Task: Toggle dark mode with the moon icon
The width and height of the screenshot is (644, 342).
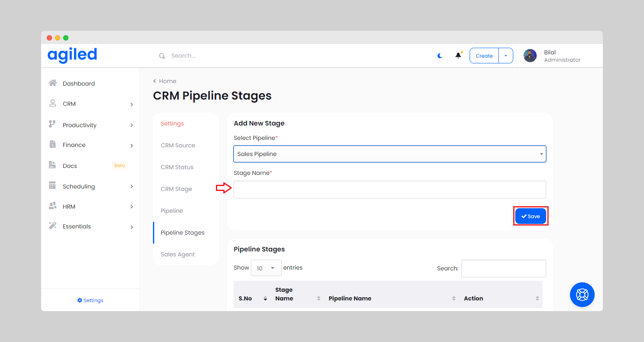Action: (x=440, y=56)
